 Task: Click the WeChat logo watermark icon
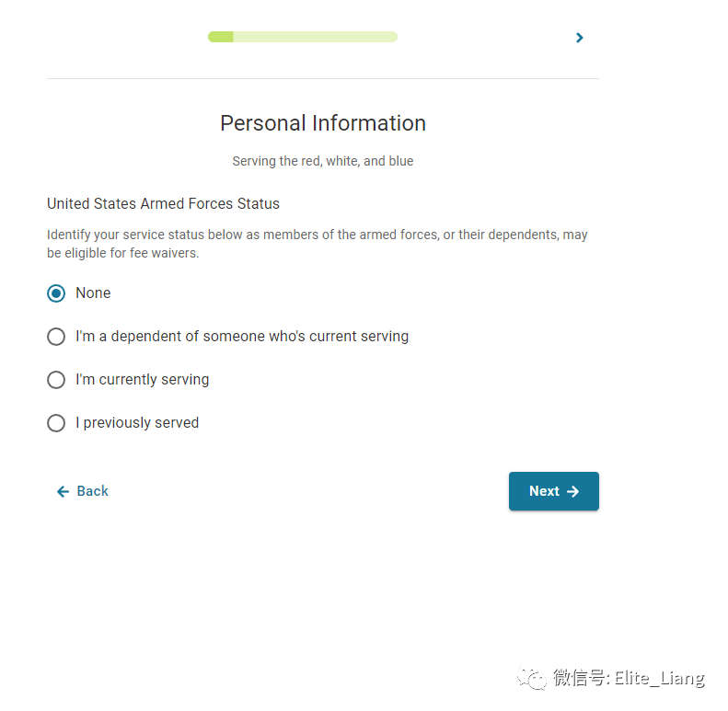click(x=532, y=679)
